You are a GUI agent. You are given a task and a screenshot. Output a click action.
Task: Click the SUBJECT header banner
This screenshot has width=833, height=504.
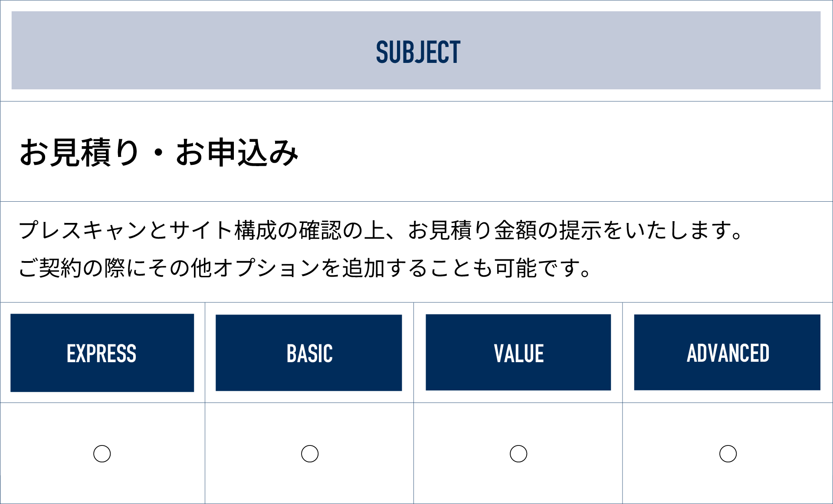tap(416, 50)
